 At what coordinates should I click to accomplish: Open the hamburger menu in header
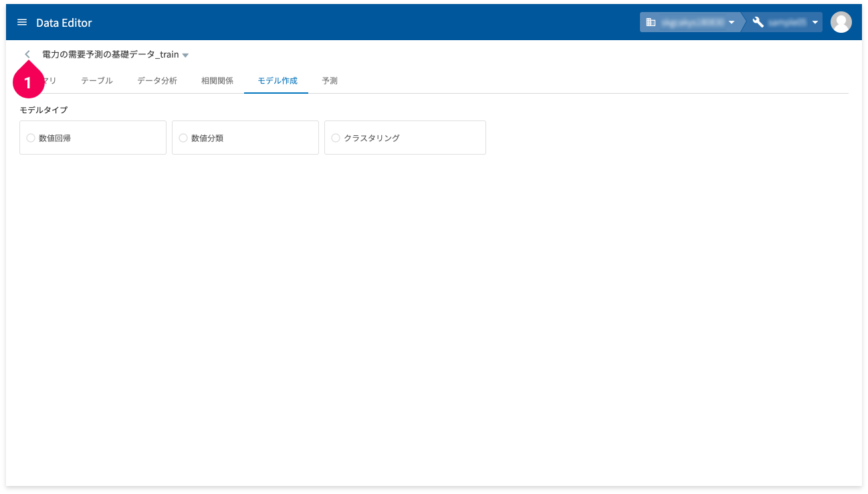pos(22,22)
